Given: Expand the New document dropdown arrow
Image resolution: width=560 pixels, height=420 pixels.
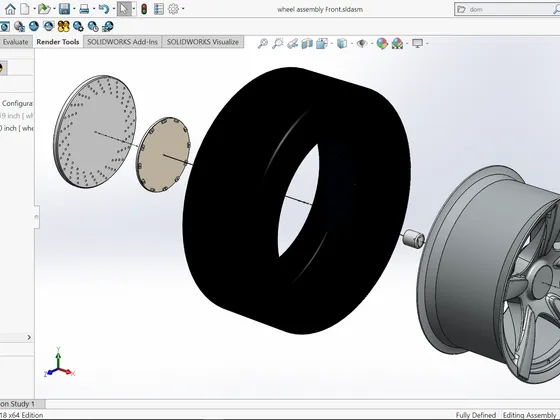Looking at the screenshot, I should (x=34, y=9).
